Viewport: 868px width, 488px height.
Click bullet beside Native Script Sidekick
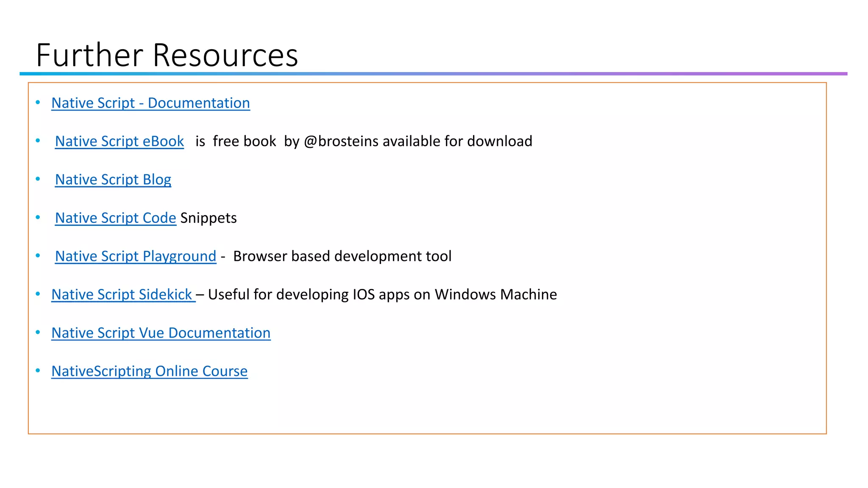tap(38, 294)
